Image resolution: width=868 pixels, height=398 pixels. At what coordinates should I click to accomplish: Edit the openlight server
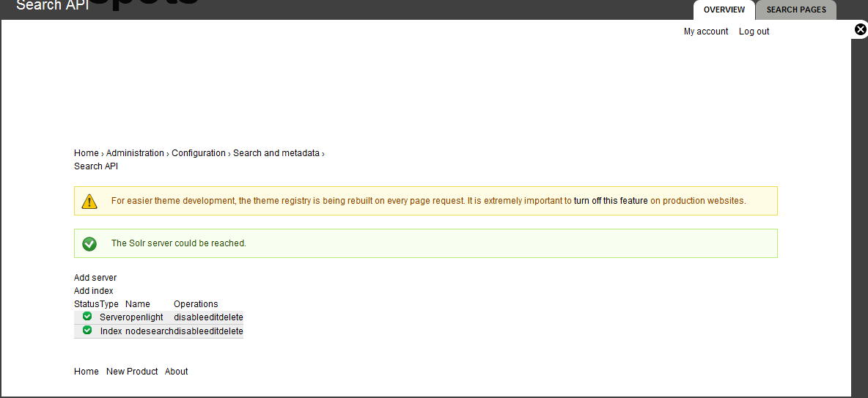click(x=211, y=317)
